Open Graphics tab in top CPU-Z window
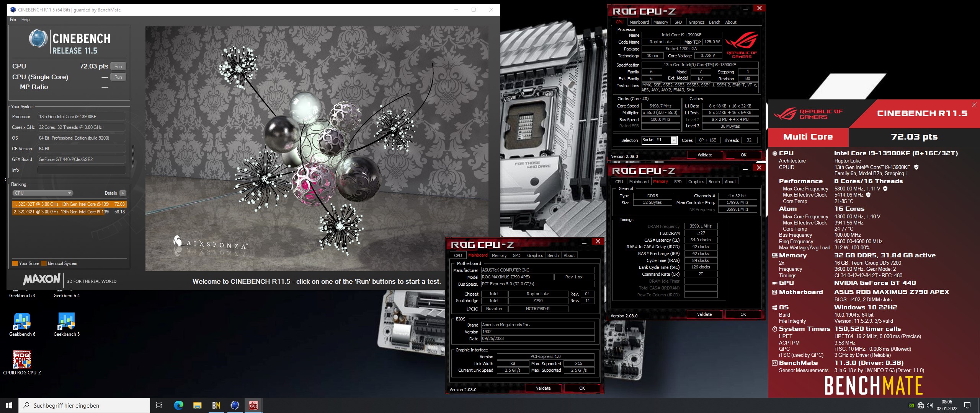 click(x=696, y=22)
